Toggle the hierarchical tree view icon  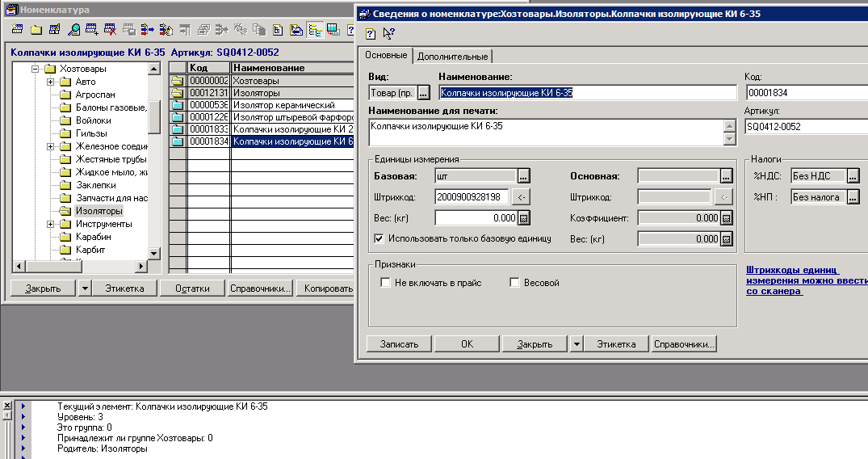[x=314, y=31]
